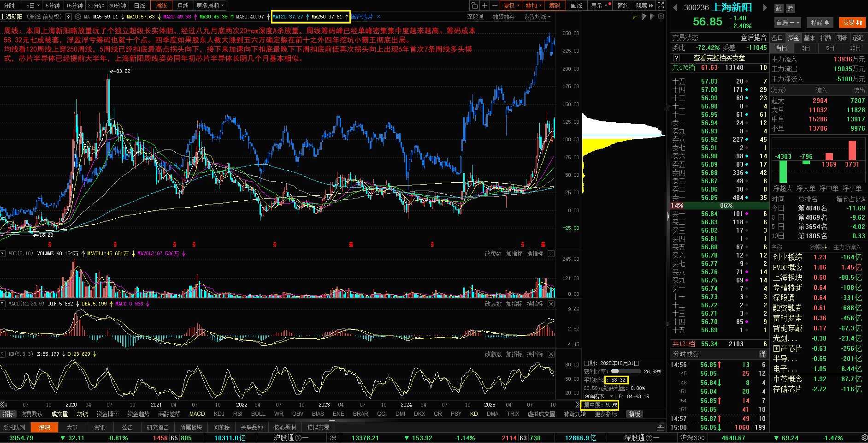Screen dimensions: 868x443
Task: Open KD indicator help icon
Action: click(3, 354)
